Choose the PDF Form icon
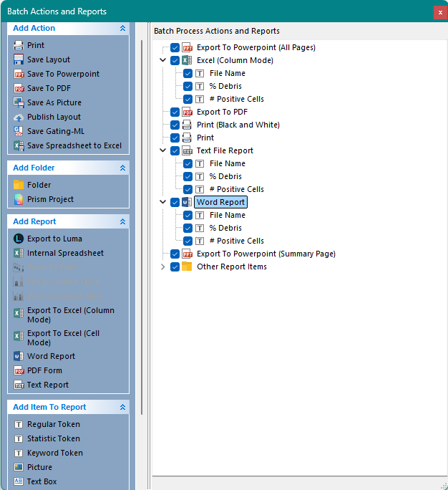Screen dimensions: 448x490 (x=19, y=370)
